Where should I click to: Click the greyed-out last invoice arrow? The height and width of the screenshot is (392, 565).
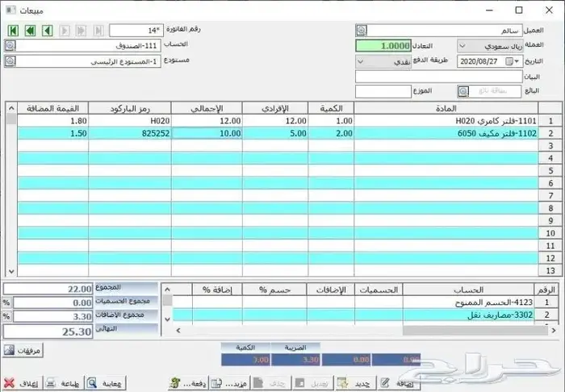98,31
